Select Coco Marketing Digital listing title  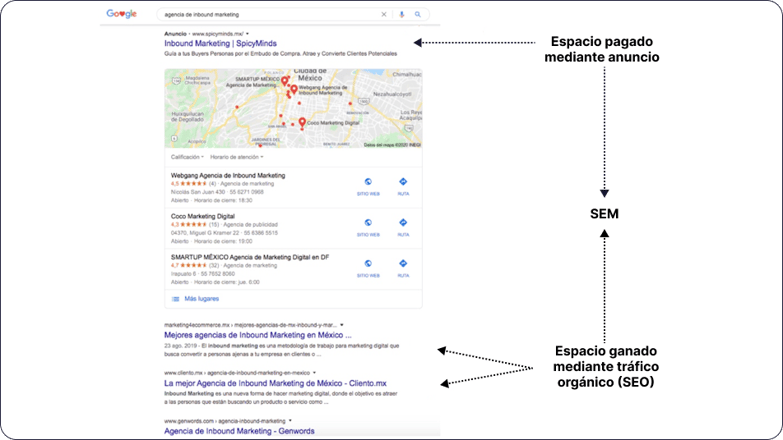[203, 216]
